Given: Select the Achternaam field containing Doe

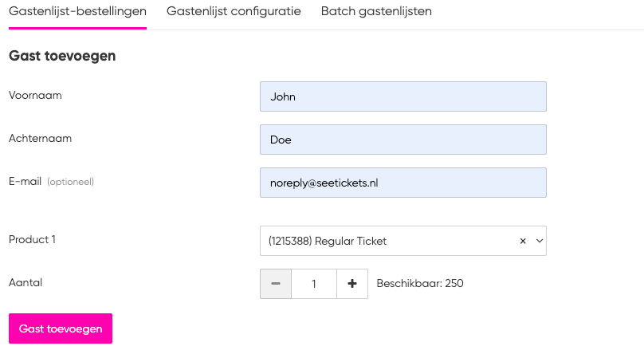Looking at the screenshot, I should pos(403,140).
